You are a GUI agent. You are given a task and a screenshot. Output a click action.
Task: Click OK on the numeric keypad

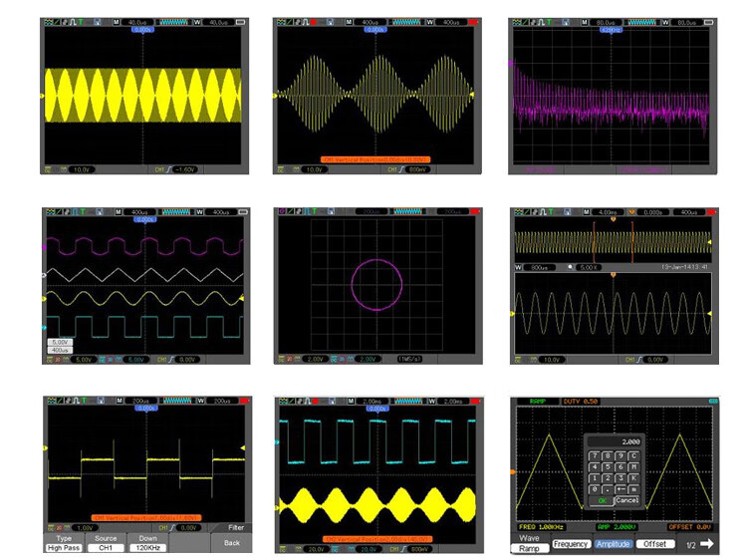pos(602,500)
